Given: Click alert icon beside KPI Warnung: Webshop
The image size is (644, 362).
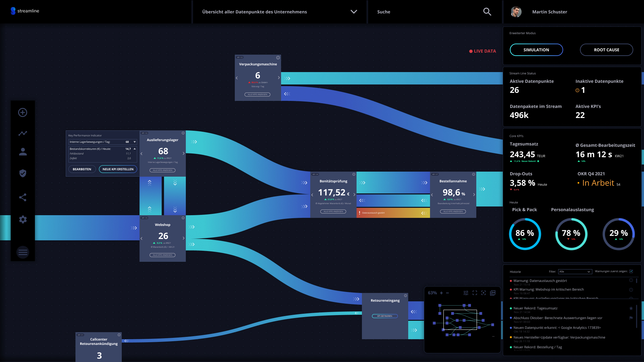Looking at the screenshot, I should click(631, 290).
